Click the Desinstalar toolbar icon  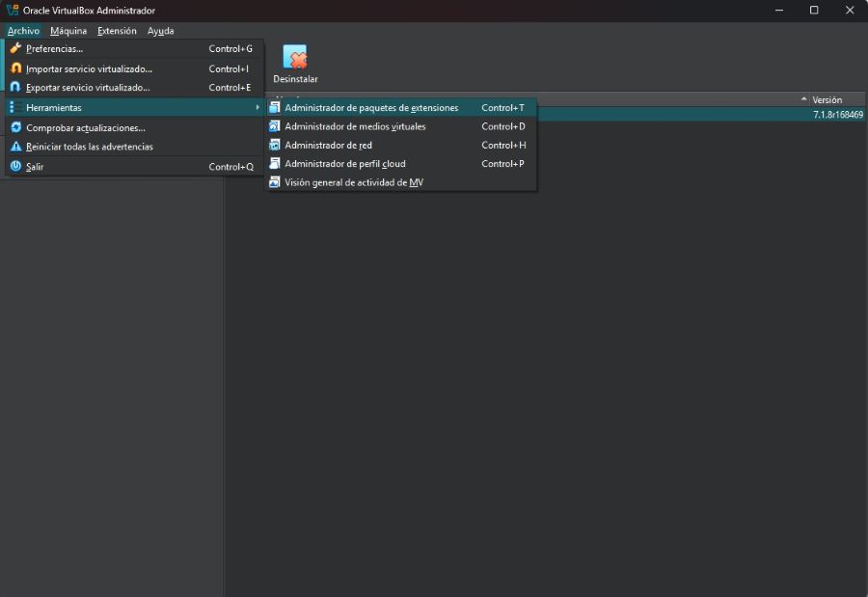295,57
